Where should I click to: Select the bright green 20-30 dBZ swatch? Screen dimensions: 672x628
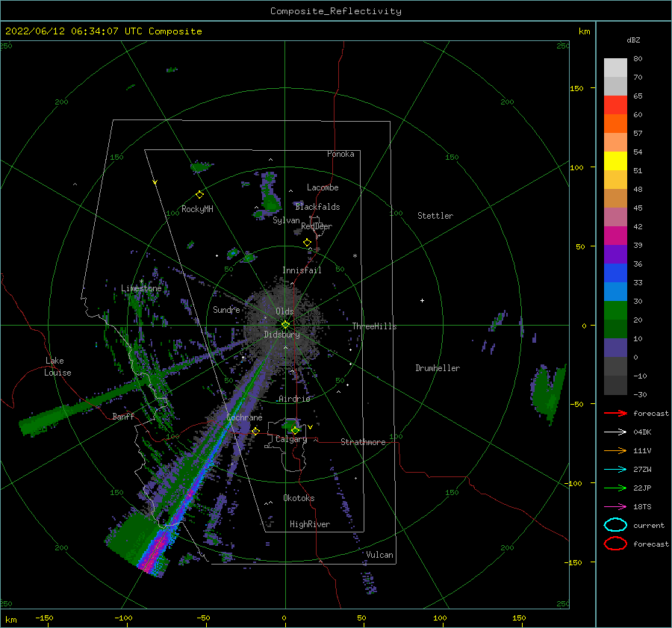pos(615,311)
